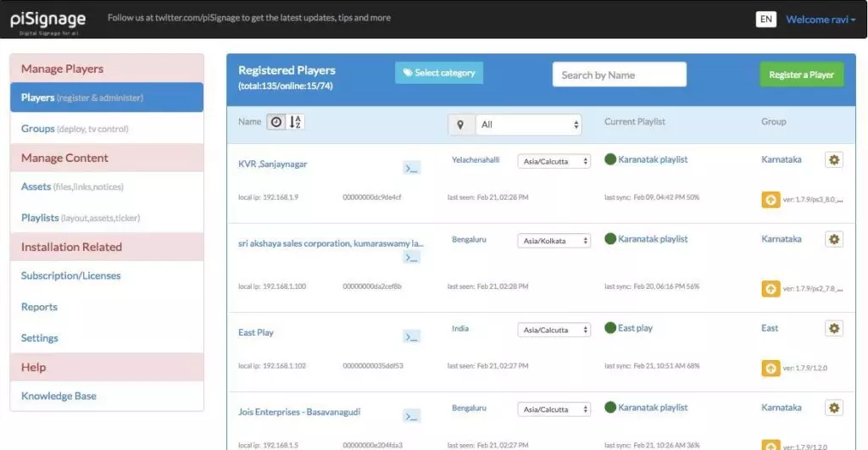Expand Asia/Kolkata timezone dropdown for sri akshaya

tap(554, 241)
